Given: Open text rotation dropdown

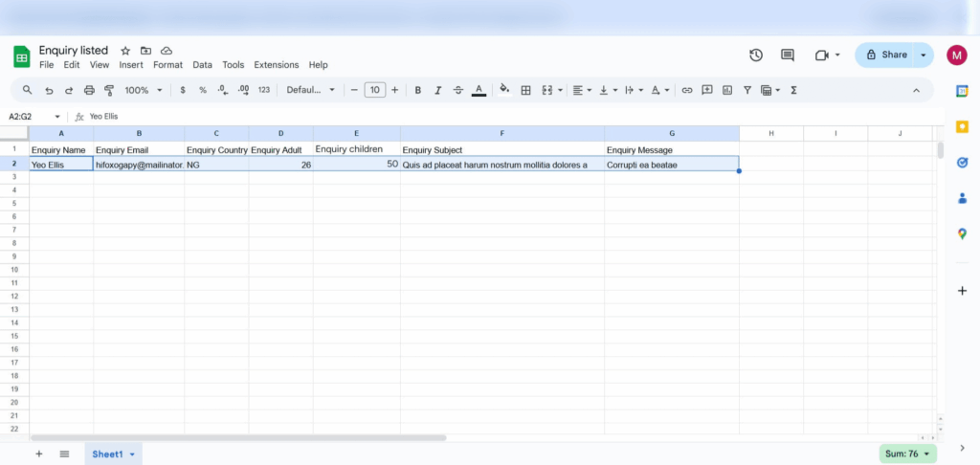Looking at the screenshot, I should tap(660, 90).
